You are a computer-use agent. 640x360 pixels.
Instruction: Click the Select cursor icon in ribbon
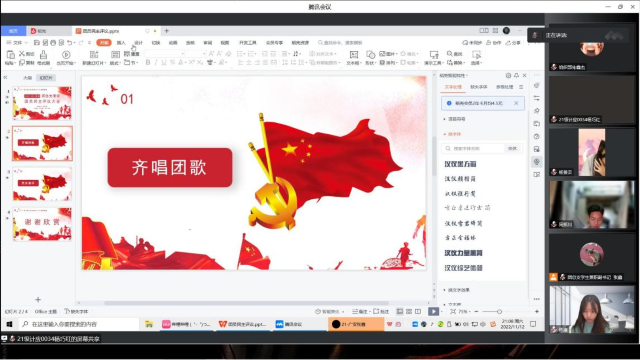point(476,55)
